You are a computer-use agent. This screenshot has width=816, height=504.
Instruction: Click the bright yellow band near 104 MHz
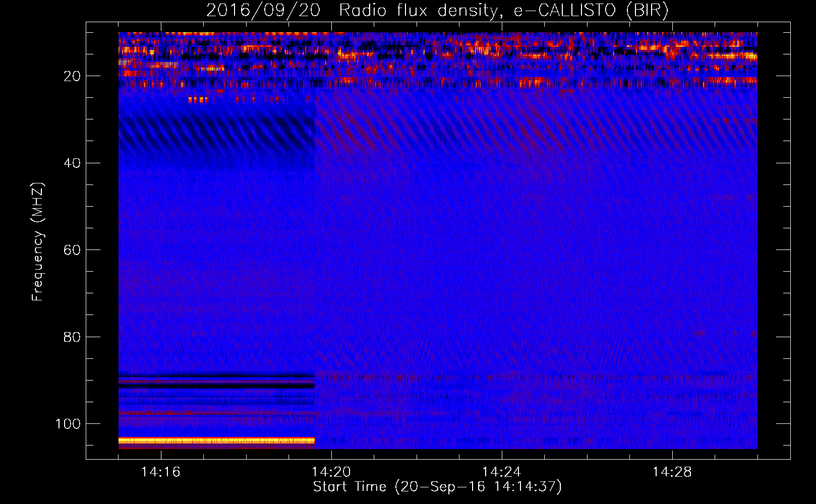(x=217, y=440)
